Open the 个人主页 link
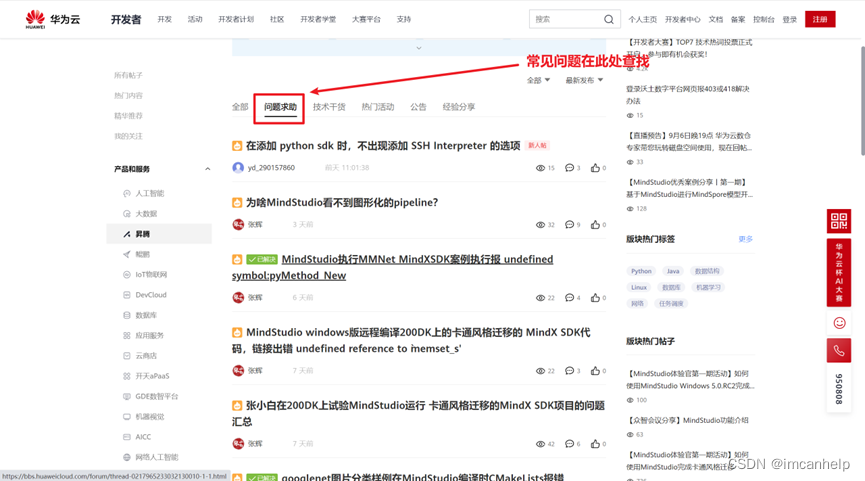The height and width of the screenshot is (481, 865). click(643, 19)
